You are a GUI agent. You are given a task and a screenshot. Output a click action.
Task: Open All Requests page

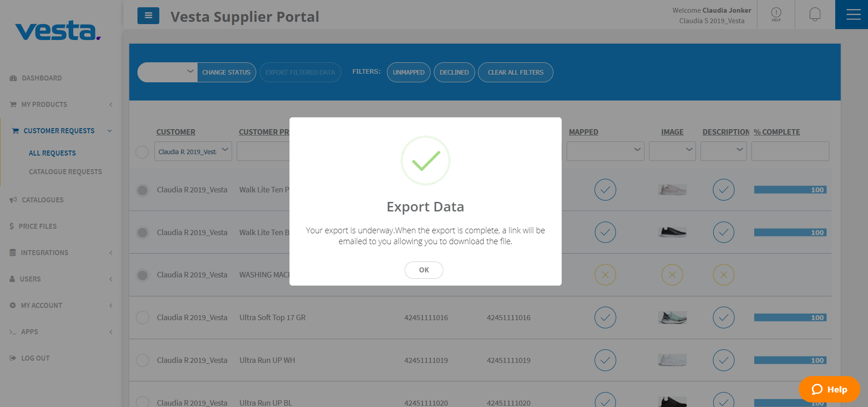tap(52, 153)
